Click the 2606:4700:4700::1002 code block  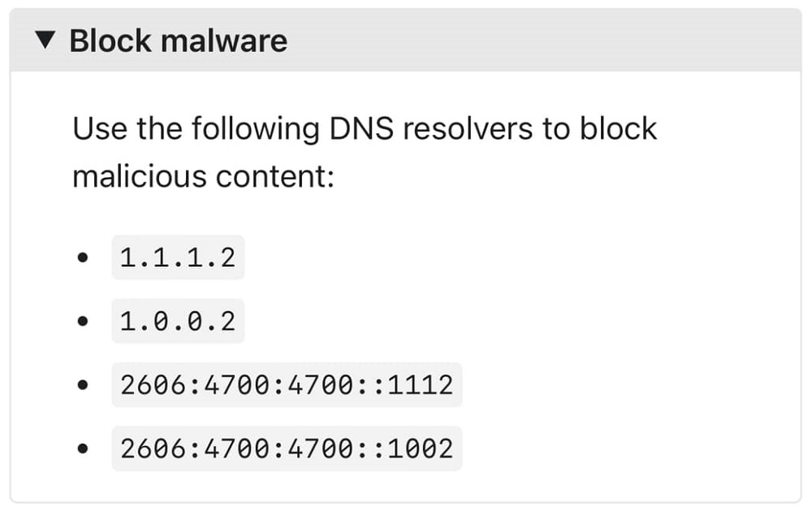coord(286,448)
